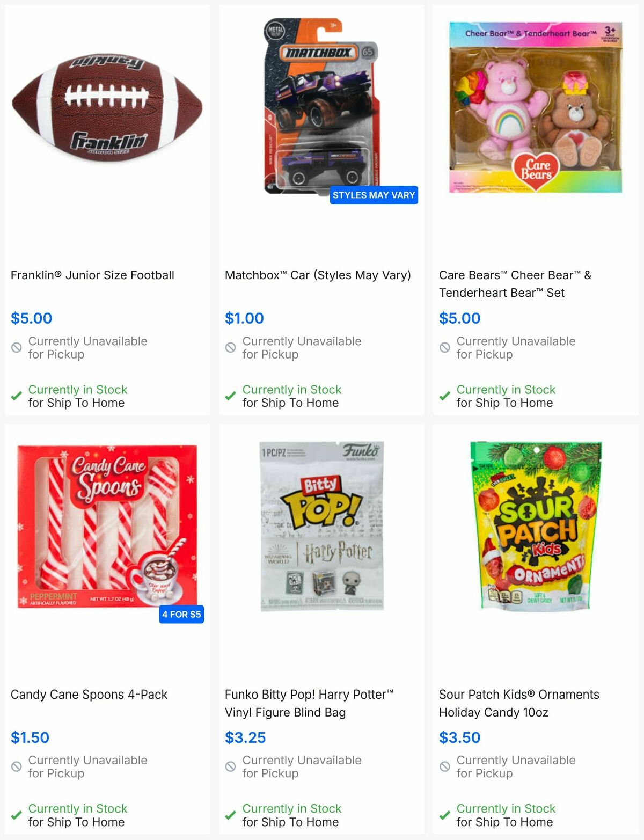
Task: Click the pickup unavailable icon for Candy Cane Spoons
Action: [x=16, y=766]
